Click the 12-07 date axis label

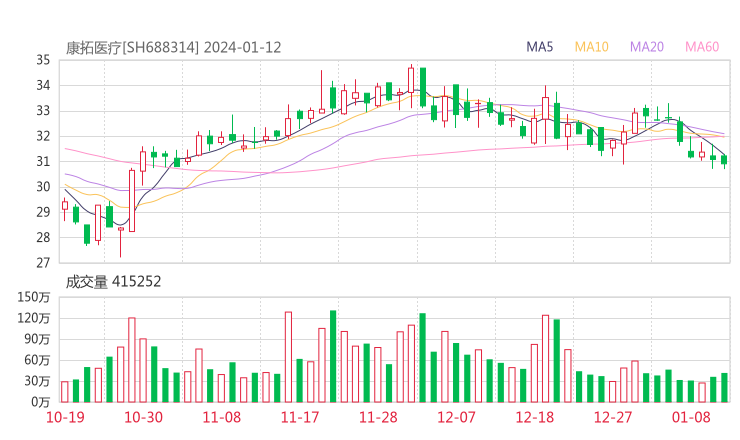[456, 417]
